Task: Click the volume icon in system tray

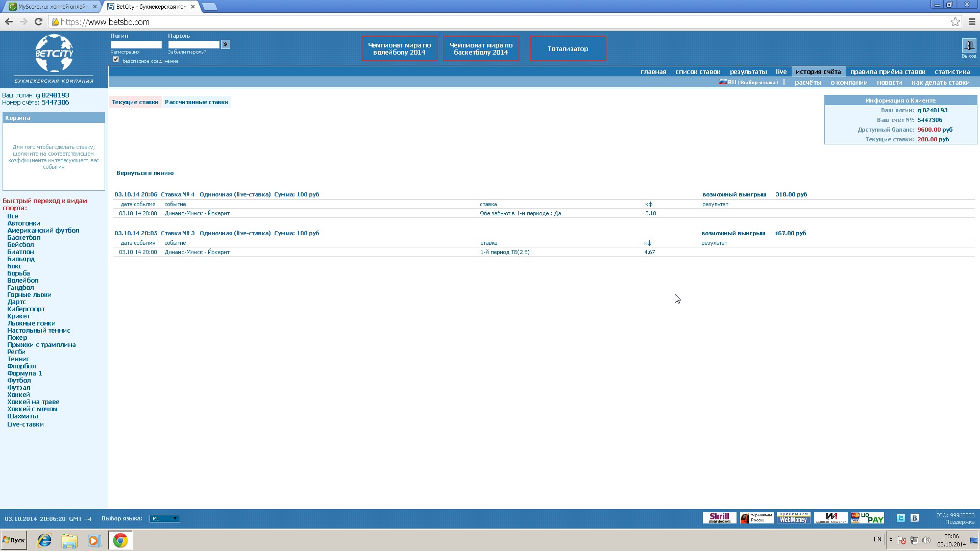Action: 926,540
